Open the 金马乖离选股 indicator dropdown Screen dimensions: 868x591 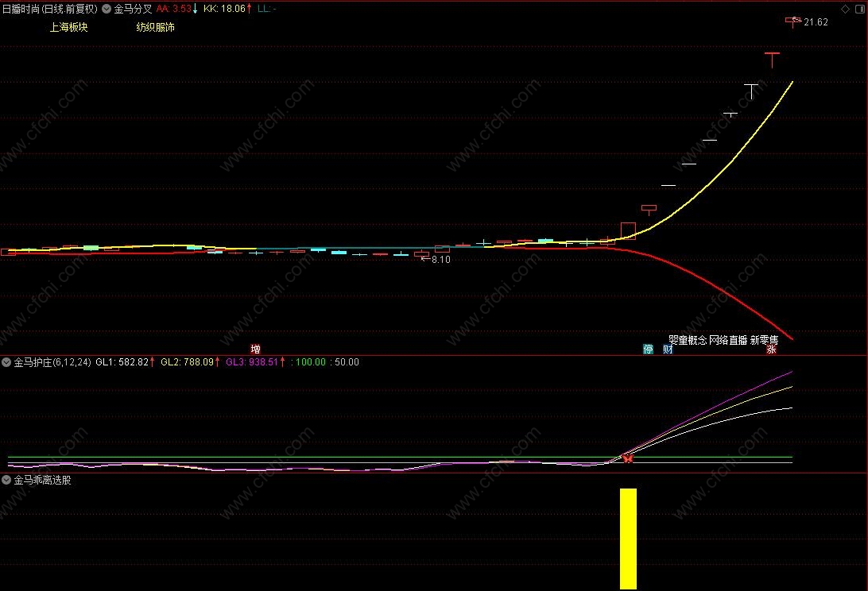[x=6, y=480]
